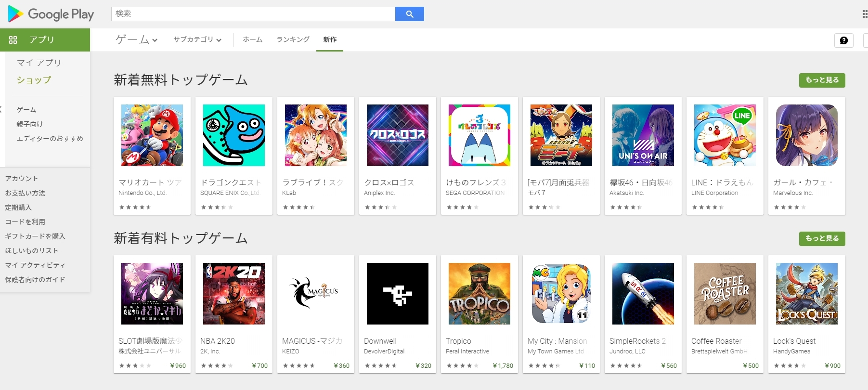Expand the サブカテゴリ dropdown
Viewport: 868px width, 390px height.
point(197,39)
